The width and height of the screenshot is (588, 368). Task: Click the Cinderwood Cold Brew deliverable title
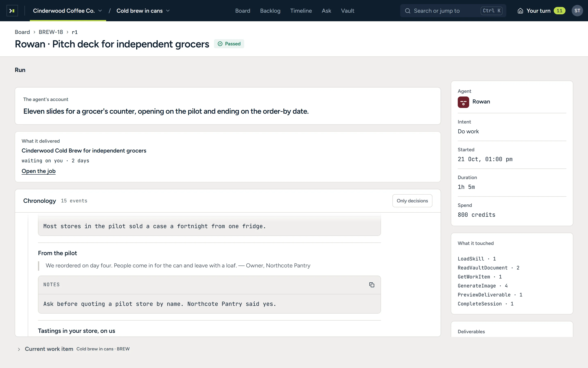[x=84, y=151]
